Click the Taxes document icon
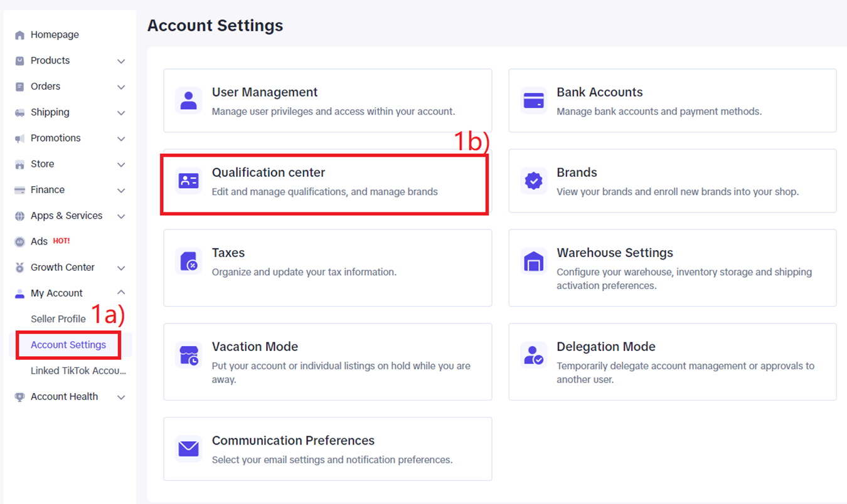 click(188, 261)
